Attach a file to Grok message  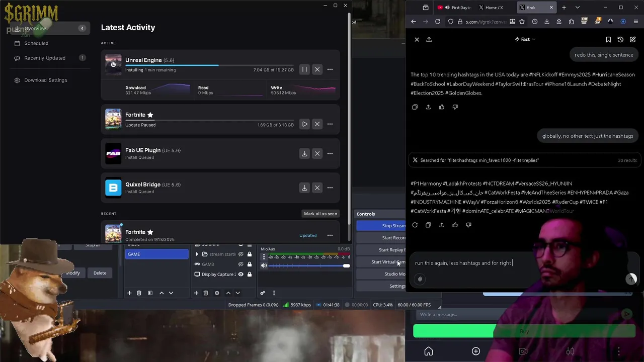(420, 279)
